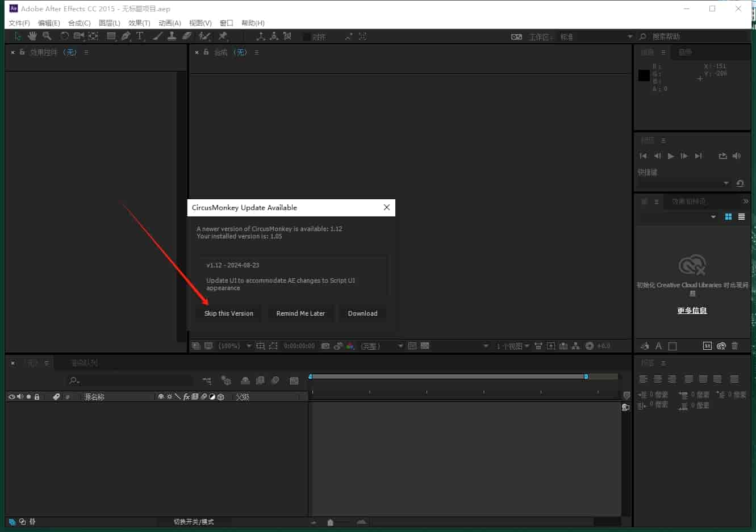Open the Libraries panel dropdown arrow
Image resolution: width=756 pixels, height=532 pixels.
[x=713, y=217]
